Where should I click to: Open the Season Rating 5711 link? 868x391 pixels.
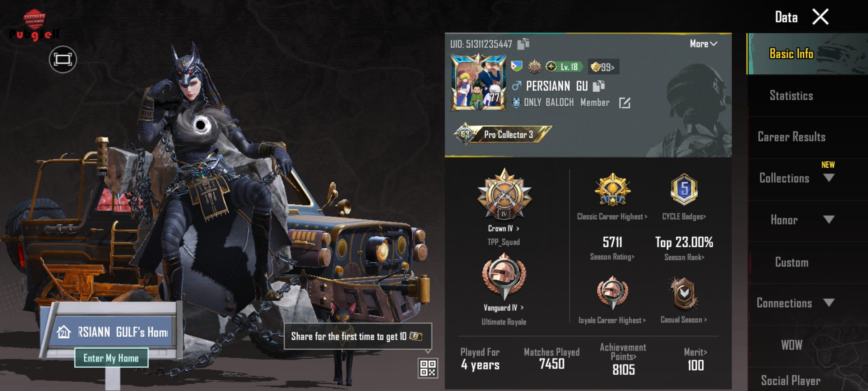point(612,248)
